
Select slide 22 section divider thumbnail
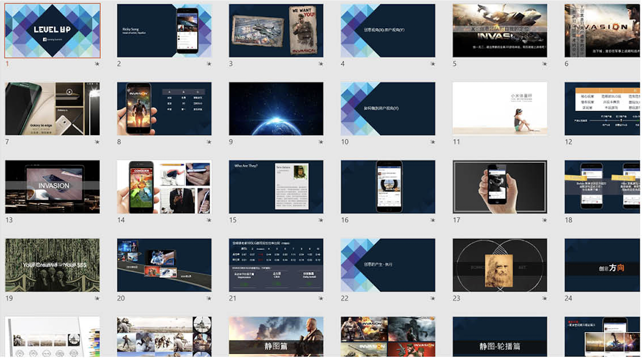coord(388,265)
